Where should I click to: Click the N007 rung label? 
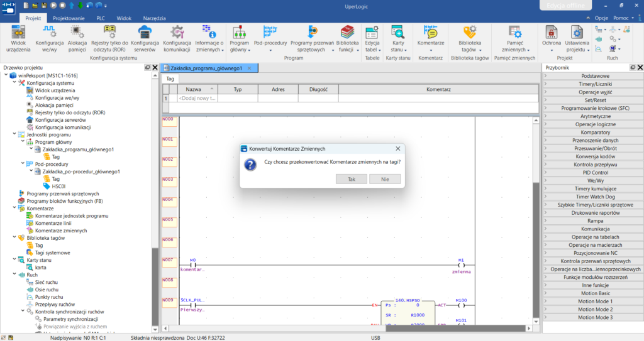169,263
